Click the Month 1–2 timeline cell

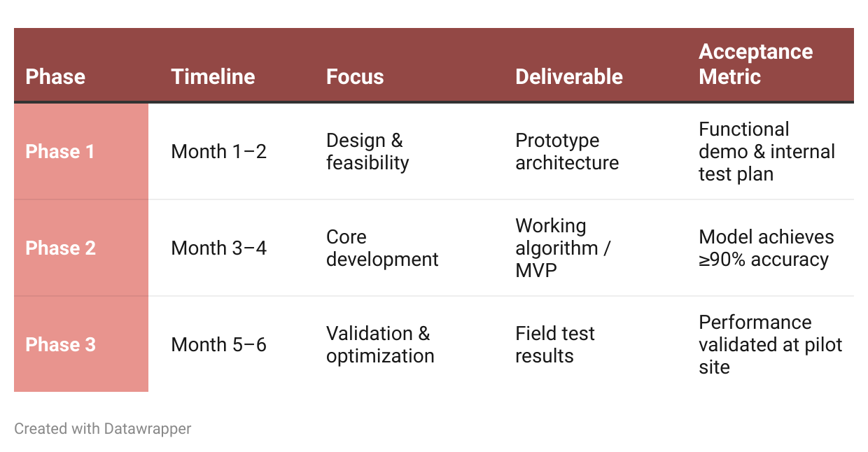pyautogui.click(x=219, y=152)
